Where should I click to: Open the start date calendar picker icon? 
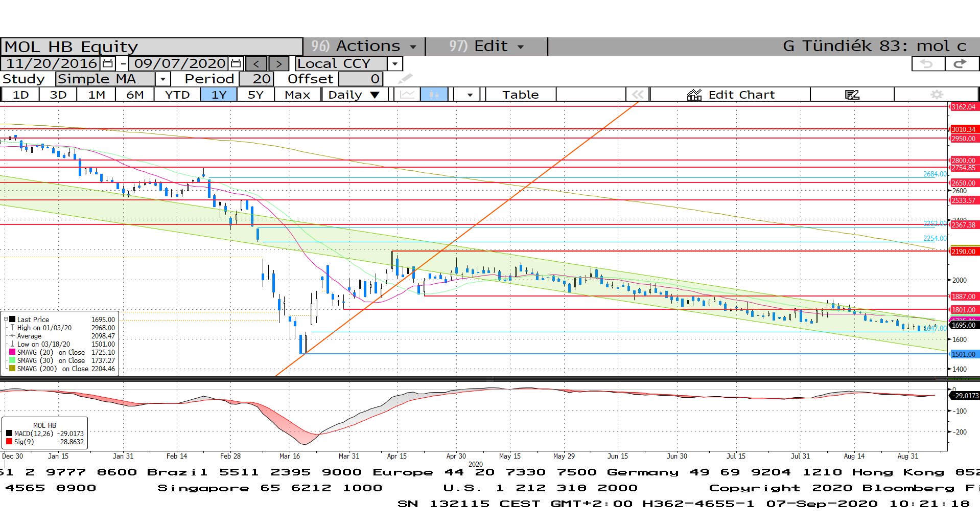click(x=108, y=63)
